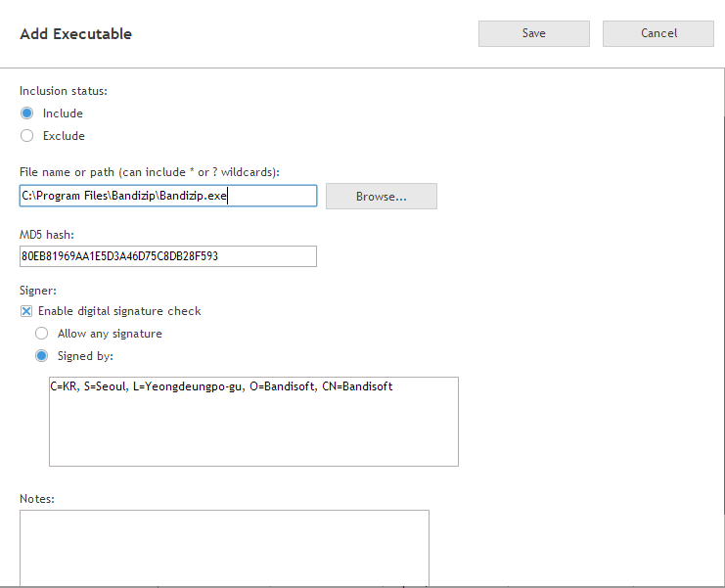The height and width of the screenshot is (588, 725).
Task: Click the Signer section label
Action: (x=38, y=290)
